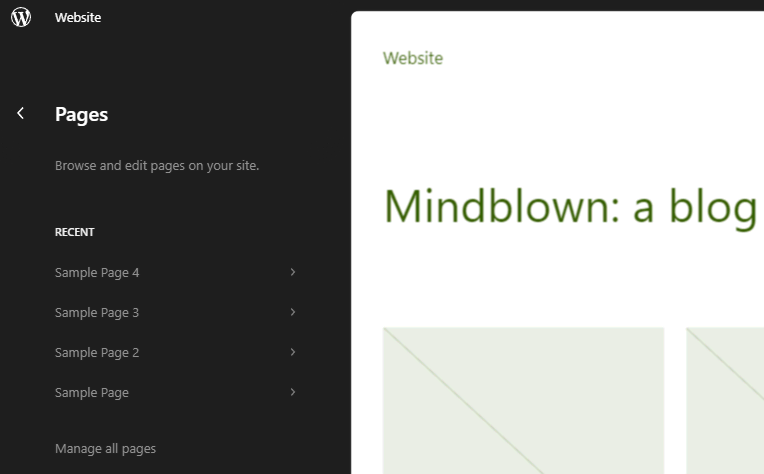Click the chevron arrow next to Sample Page 4

point(293,272)
